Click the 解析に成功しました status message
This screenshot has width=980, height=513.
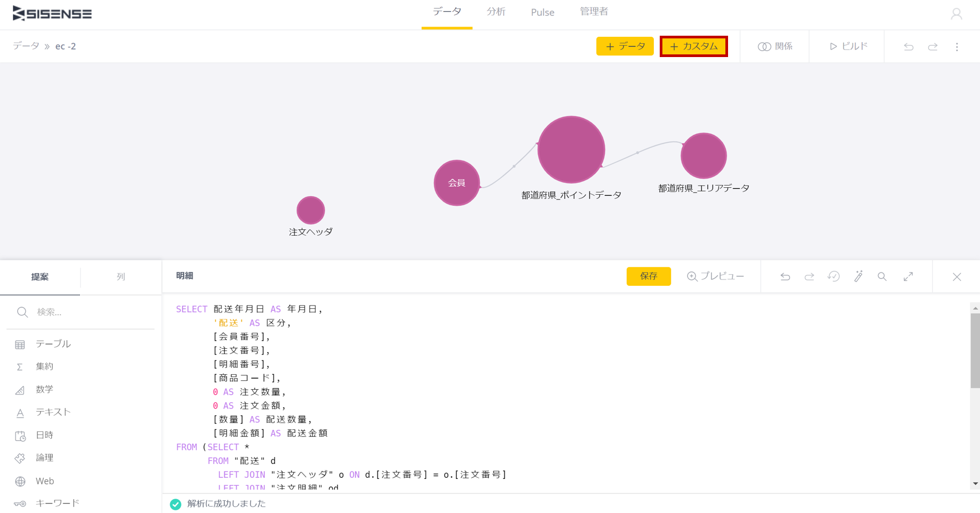[x=226, y=504]
